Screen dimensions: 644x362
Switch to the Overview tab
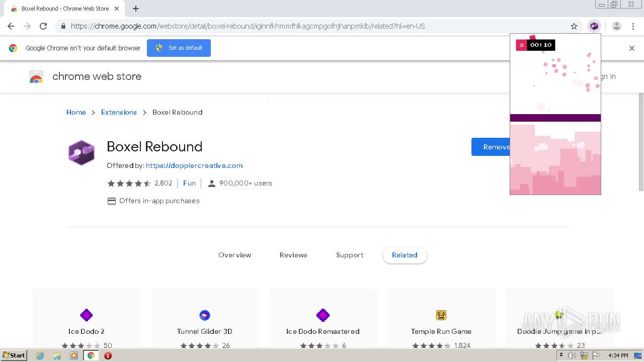click(234, 255)
